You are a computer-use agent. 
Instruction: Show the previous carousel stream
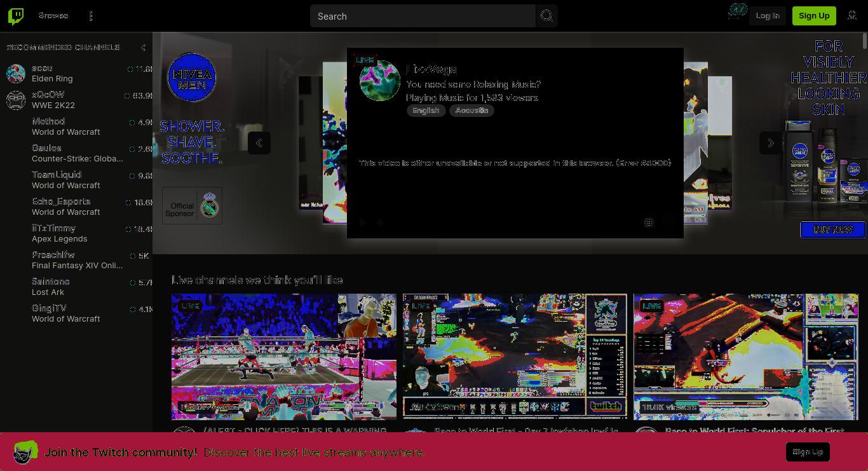pyautogui.click(x=259, y=143)
